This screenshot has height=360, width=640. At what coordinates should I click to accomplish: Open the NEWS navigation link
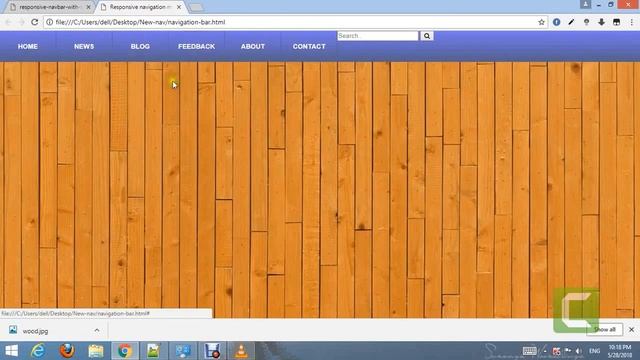[84, 47]
